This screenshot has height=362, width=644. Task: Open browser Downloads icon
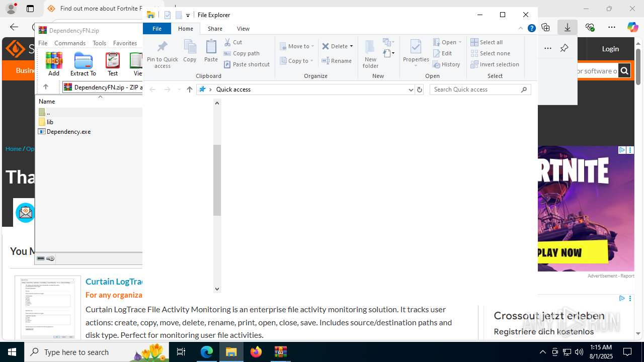point(568,27)
